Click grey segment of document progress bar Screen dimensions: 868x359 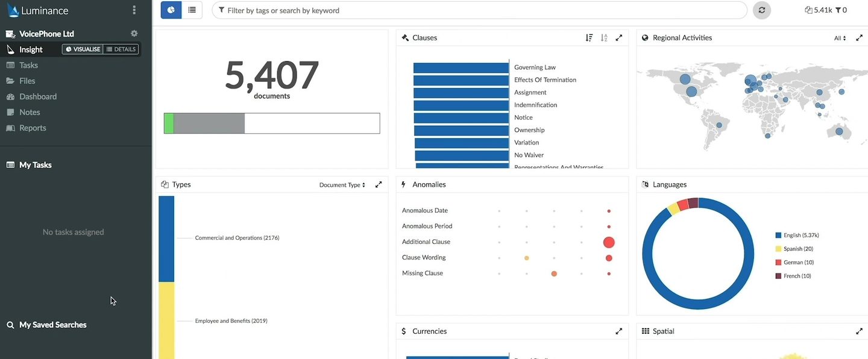coord(209,123)
